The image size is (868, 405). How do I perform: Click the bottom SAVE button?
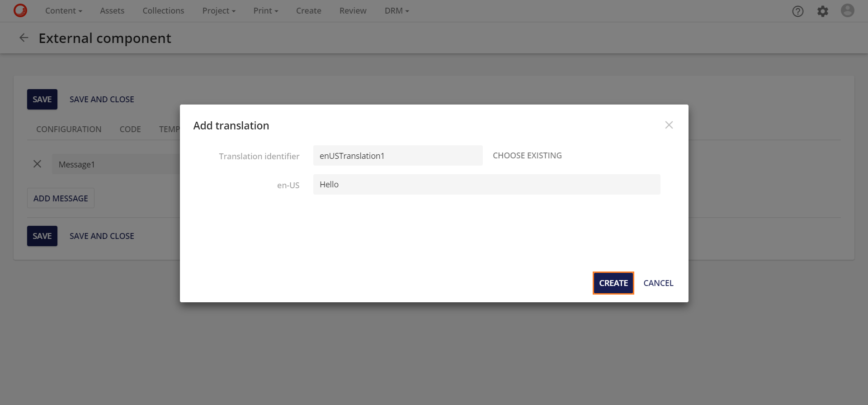pos(42,236)
